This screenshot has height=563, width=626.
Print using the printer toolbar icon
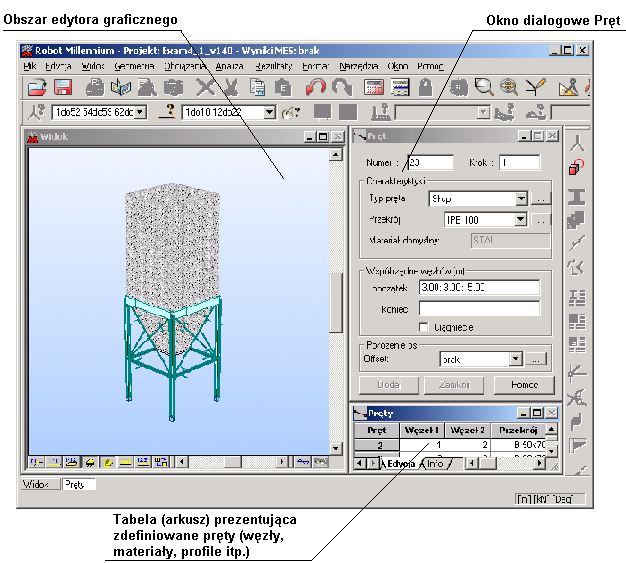[95, 87]
